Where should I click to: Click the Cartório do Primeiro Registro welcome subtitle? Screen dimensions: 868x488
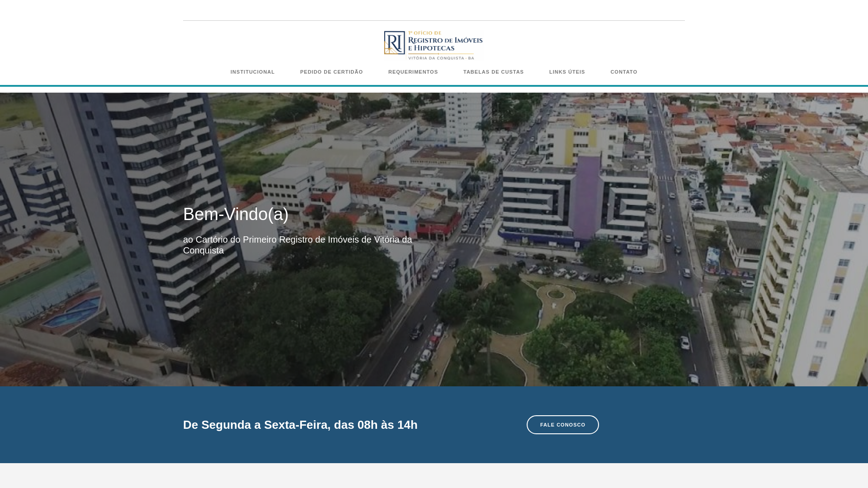297,245
